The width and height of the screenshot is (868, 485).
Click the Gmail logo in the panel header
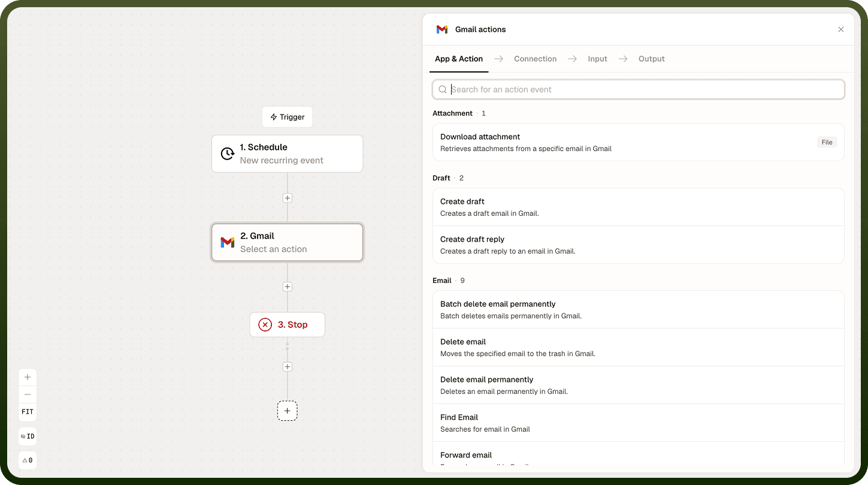point(442,29)
